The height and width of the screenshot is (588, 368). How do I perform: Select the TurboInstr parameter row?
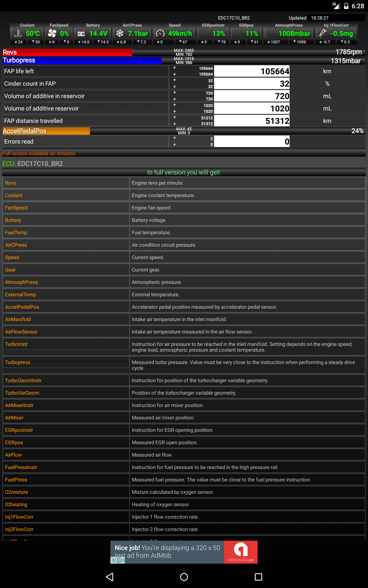(184, 347)
